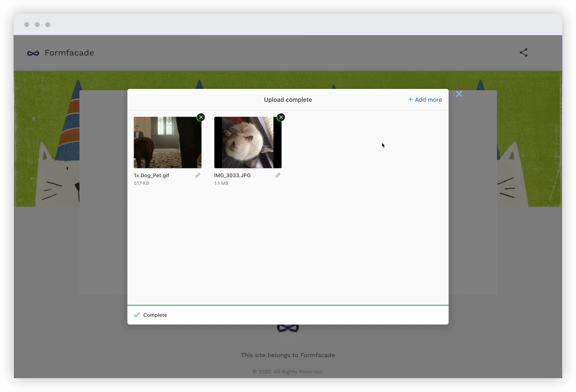Click the Complete status bar label
The image size is (576, 392).
click(x=155, y=315)
